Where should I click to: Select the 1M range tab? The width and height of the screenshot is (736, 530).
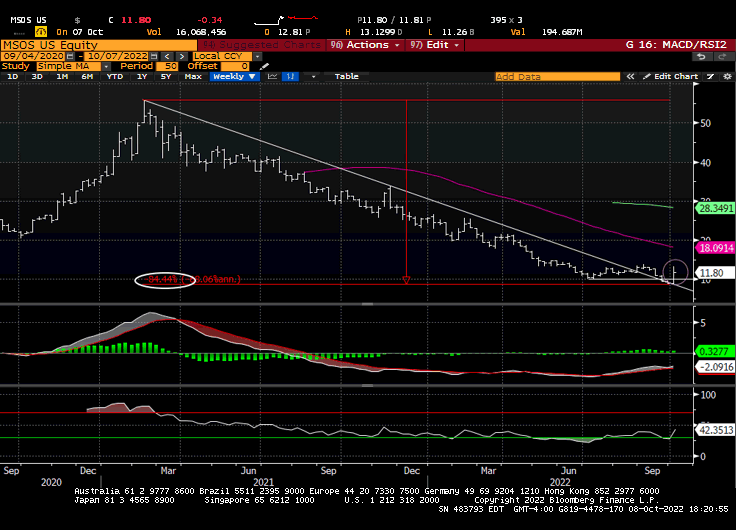(62, 77)
